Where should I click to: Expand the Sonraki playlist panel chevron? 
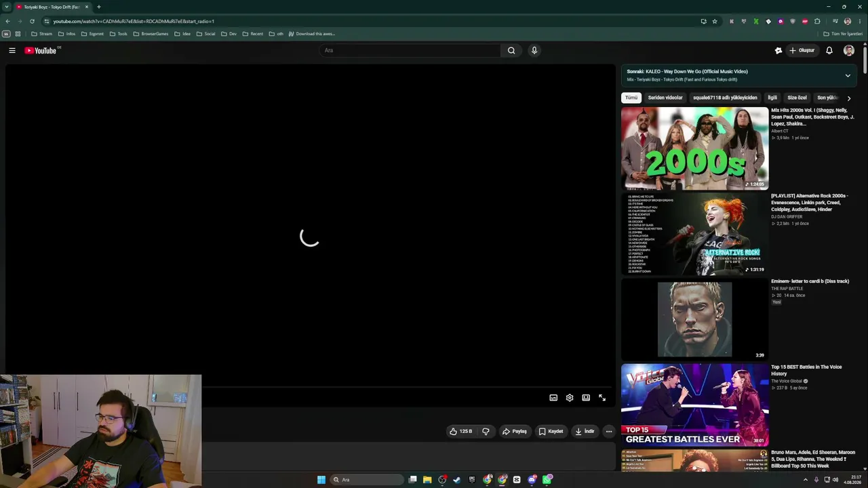click(x=848, y=75)
